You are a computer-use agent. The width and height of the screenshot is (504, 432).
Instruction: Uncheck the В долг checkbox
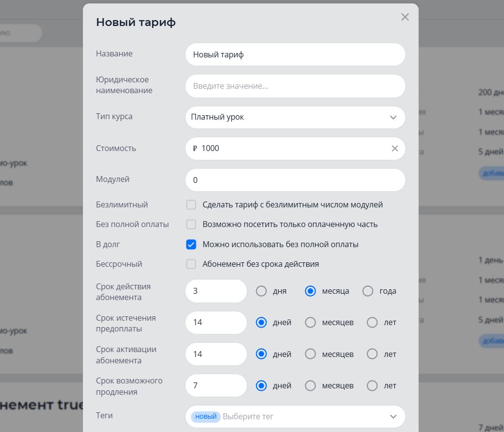click(191, 244)
